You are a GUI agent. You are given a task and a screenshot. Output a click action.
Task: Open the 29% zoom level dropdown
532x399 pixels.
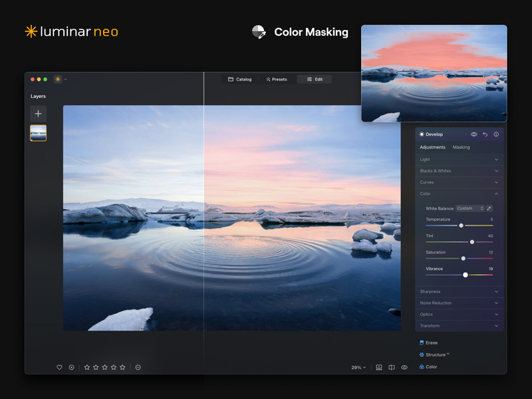pos(358,367)
